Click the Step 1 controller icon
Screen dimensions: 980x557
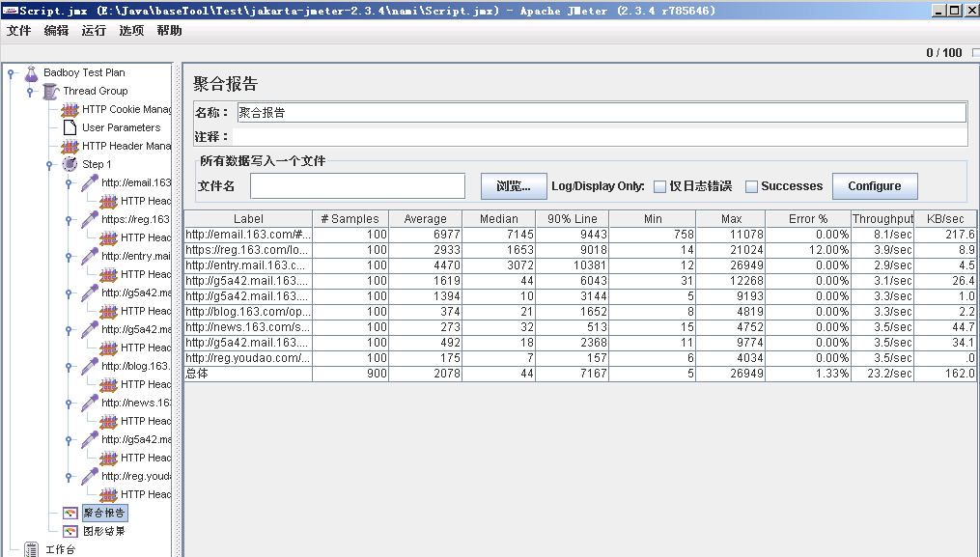click(x=69, y=164)
